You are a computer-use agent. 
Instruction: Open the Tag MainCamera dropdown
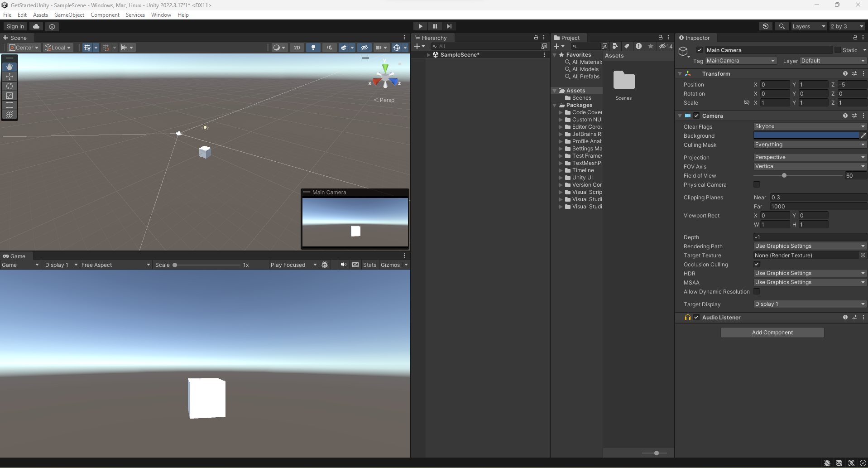click(741, 61)
